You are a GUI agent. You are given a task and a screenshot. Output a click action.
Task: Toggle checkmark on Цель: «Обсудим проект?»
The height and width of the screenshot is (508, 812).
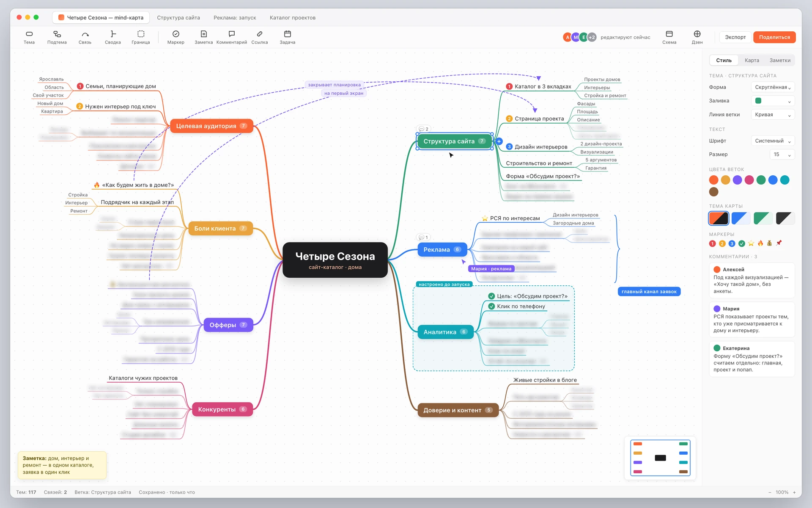point(491,296)
